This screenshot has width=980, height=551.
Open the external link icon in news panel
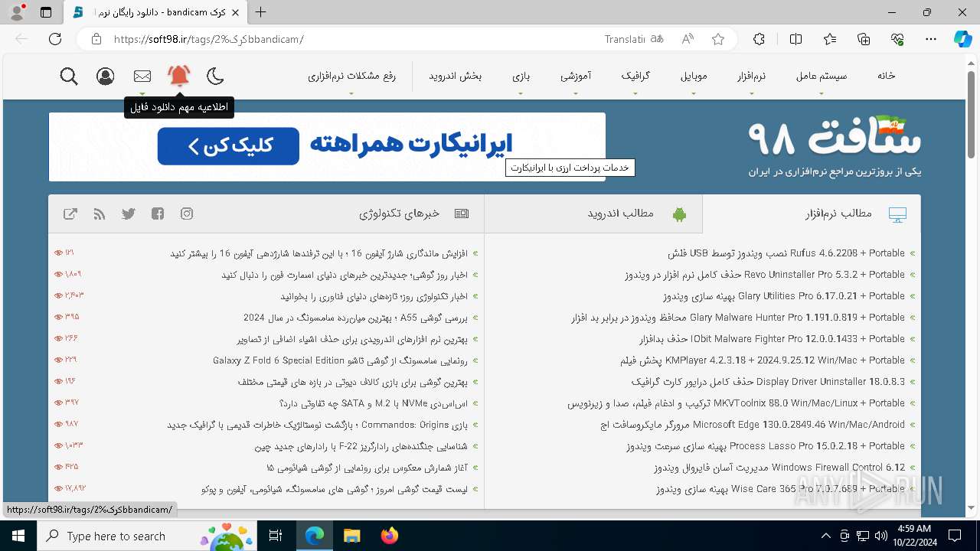pyautogui.click(x=70, y=214)
